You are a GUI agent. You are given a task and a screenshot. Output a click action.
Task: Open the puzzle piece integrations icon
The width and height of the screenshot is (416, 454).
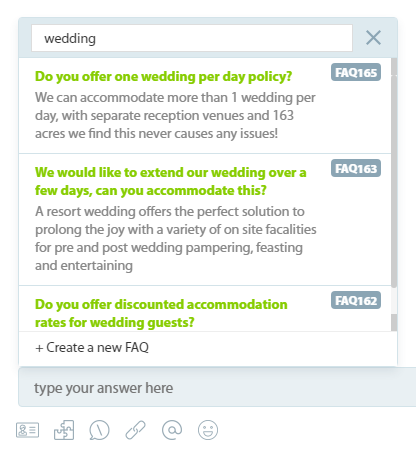coord(64,430)
